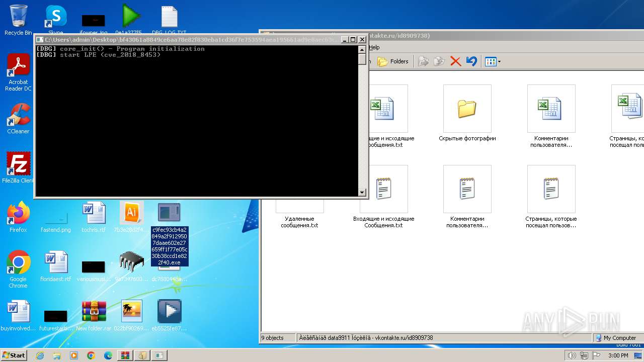This screenshot has width=644, height=362.
Task: Open Internet Explorer from taskbar
Action: pyautogui.click(x=40, y=355)
